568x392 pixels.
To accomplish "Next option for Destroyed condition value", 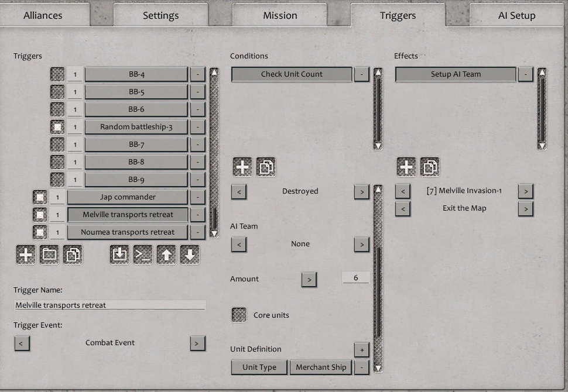I will (x=361, y=192).
